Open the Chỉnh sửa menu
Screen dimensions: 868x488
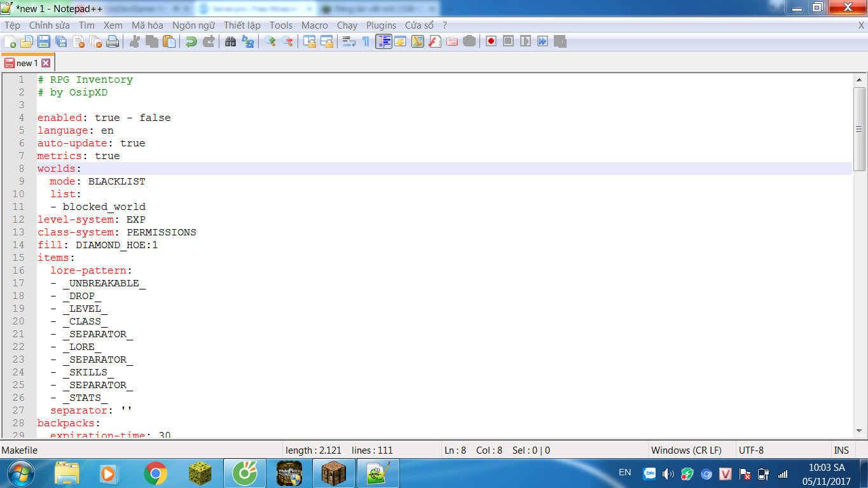50,25
